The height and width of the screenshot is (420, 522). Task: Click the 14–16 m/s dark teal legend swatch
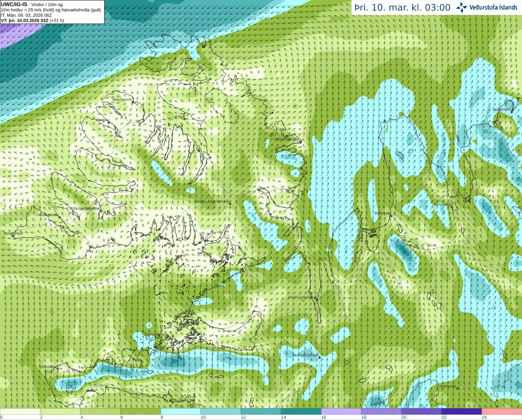(301, 411)
